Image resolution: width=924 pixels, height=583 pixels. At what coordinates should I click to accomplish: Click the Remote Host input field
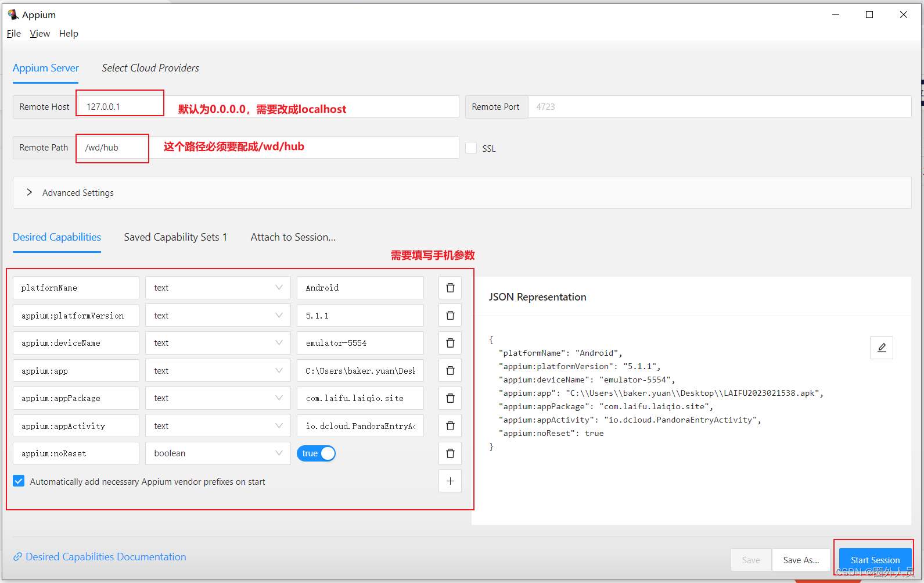[x=268, y=107]
